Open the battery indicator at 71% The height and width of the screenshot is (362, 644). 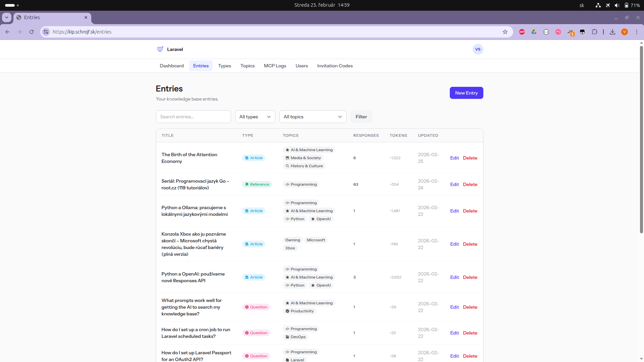[632, 5]
